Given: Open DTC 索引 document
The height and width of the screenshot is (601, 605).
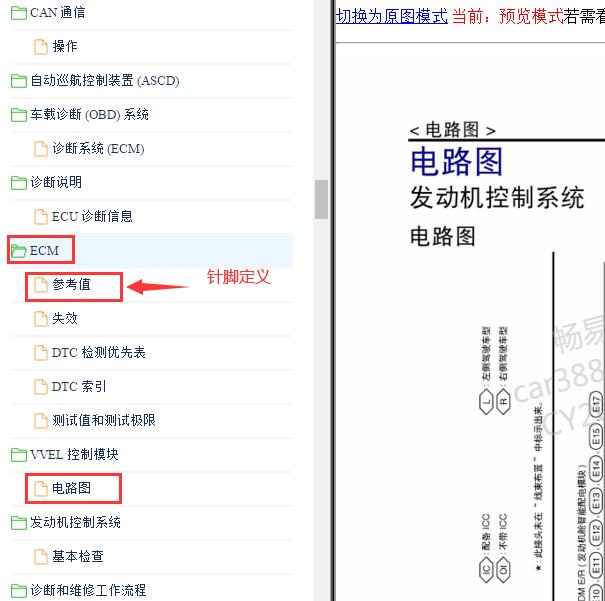Looking at the screenshot, I should click(x=79, y=387).
